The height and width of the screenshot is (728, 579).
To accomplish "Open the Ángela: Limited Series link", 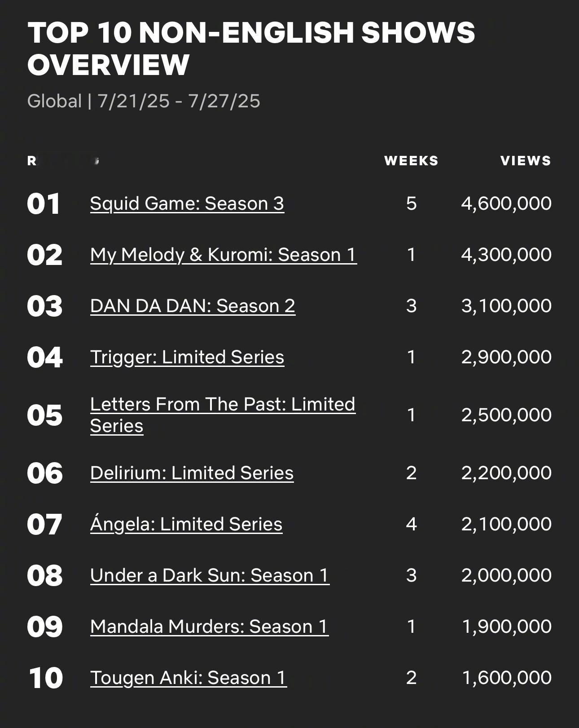I will click(x=186, y=524).
